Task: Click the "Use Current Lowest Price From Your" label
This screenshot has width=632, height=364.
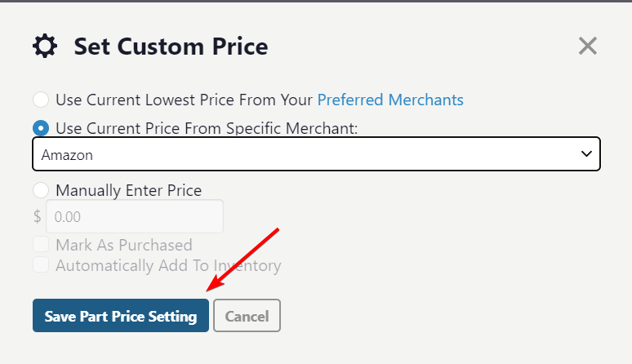Action: [185, 100]
